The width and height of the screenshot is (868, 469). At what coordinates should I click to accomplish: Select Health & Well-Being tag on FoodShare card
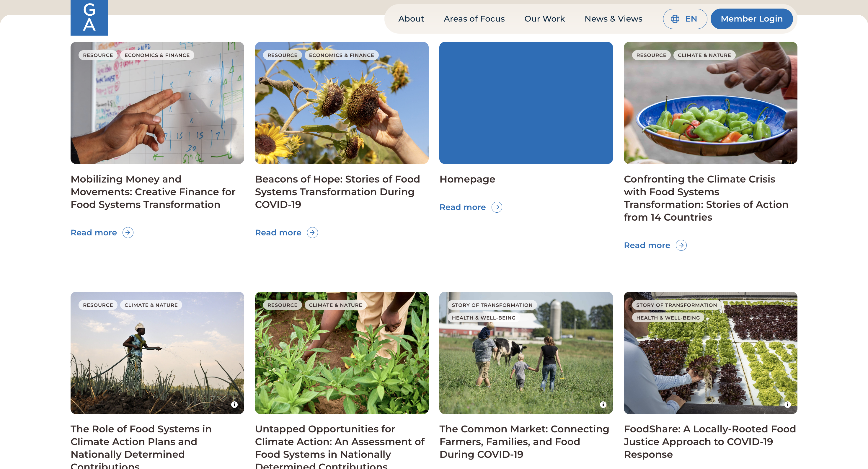click(x=668, y=317)
